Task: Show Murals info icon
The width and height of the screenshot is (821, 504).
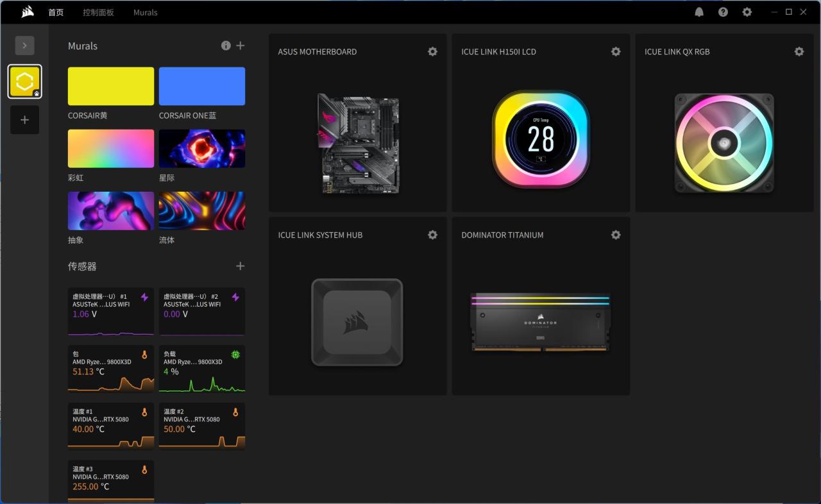Action: click(x=226, y=46)
